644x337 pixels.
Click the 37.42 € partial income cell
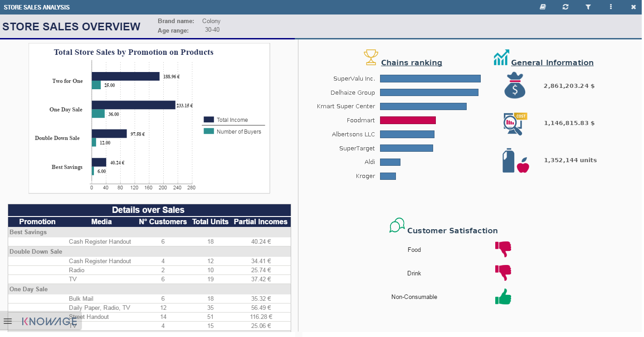point(261,279)
